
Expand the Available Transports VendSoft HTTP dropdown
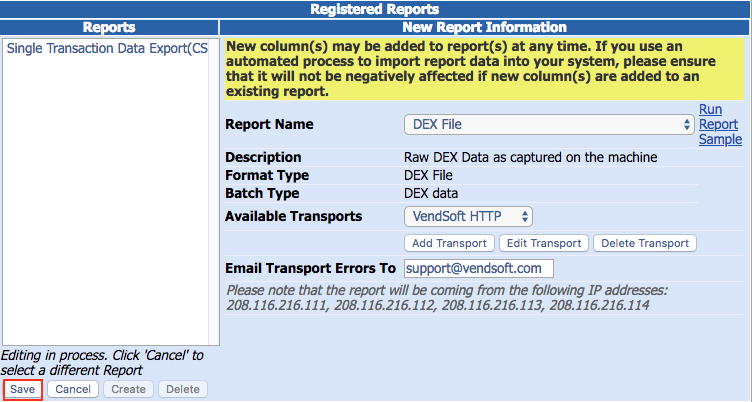coord(468,216)
